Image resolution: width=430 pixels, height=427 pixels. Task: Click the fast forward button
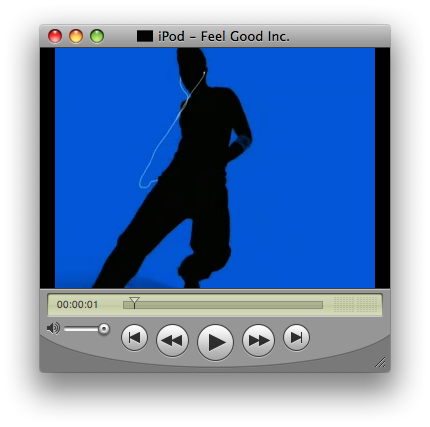point(258,341)
